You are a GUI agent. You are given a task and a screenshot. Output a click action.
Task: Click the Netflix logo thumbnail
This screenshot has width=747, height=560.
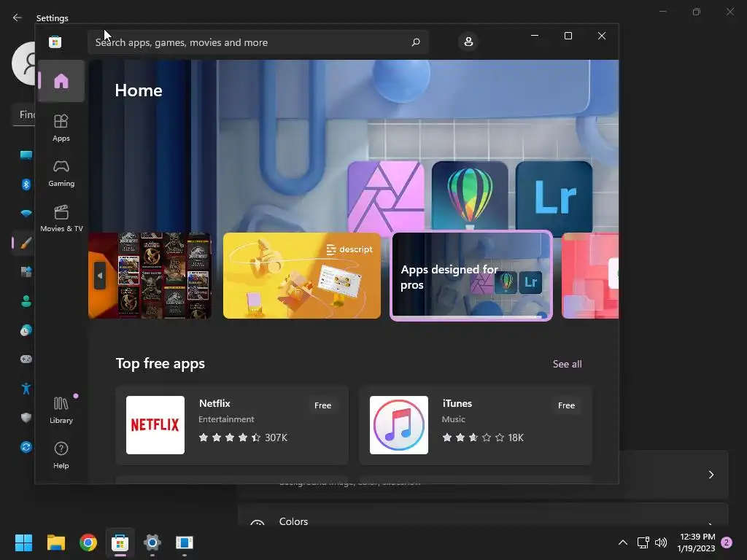point(155,425)
